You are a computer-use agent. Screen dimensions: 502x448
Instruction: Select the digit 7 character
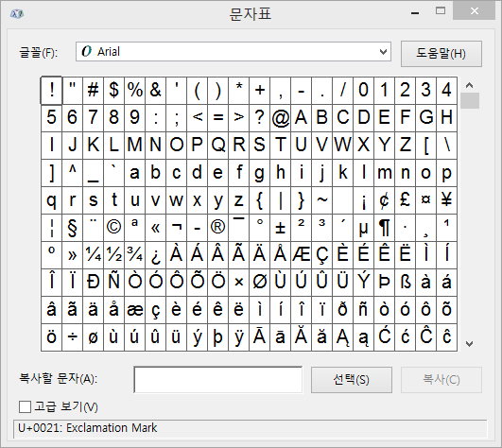coord(94,118)
